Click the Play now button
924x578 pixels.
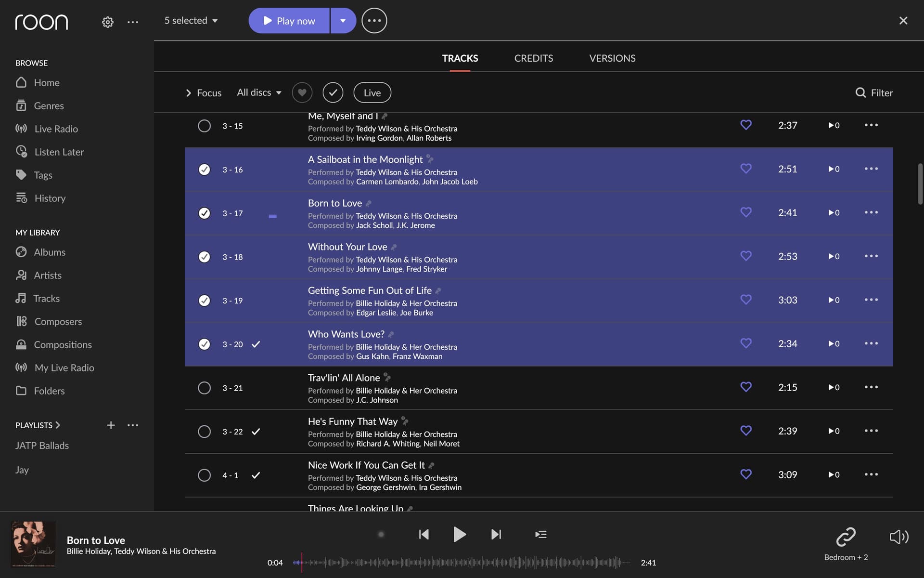(x=289, y=21)
